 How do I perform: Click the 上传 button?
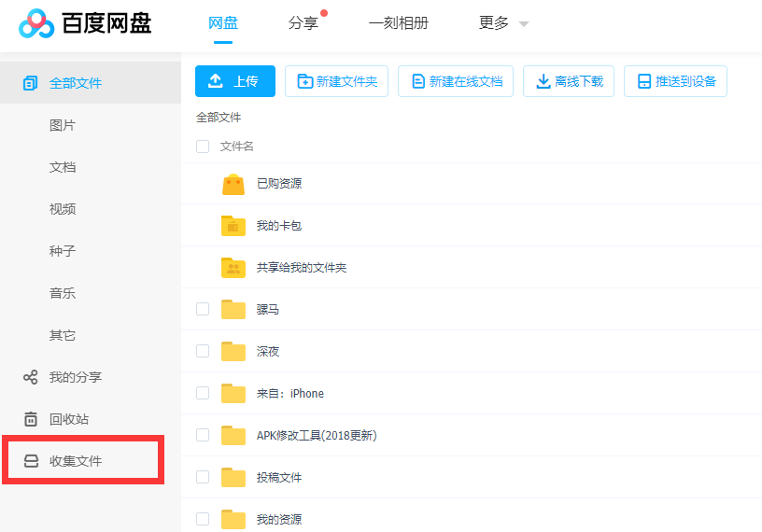tap(235, 81)
